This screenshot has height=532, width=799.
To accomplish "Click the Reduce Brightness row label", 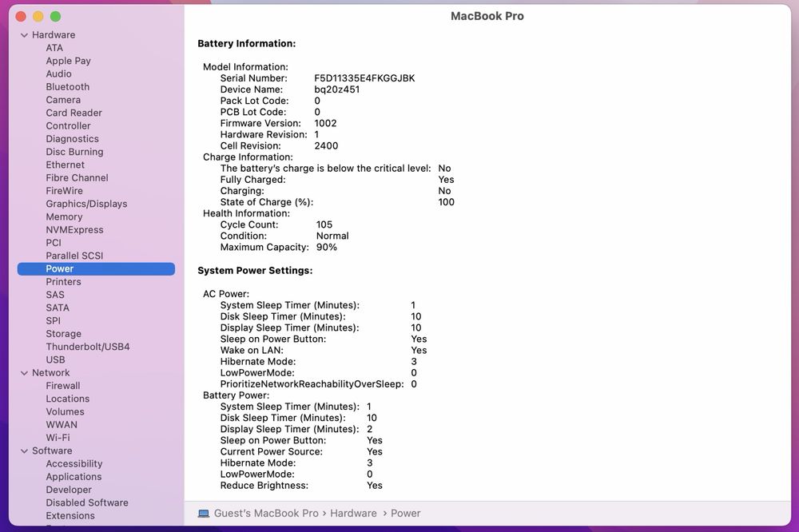I will (x=264, y=485).
